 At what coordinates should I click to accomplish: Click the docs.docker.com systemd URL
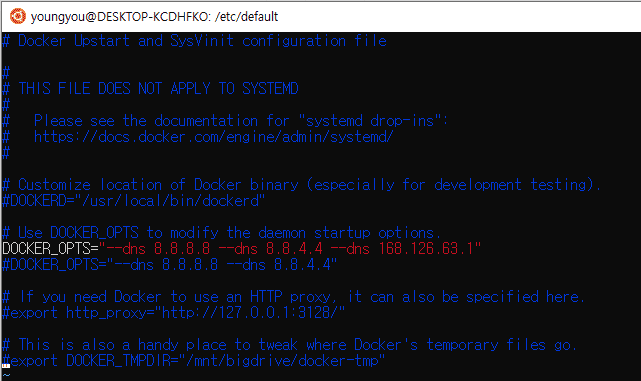point(213,137)
